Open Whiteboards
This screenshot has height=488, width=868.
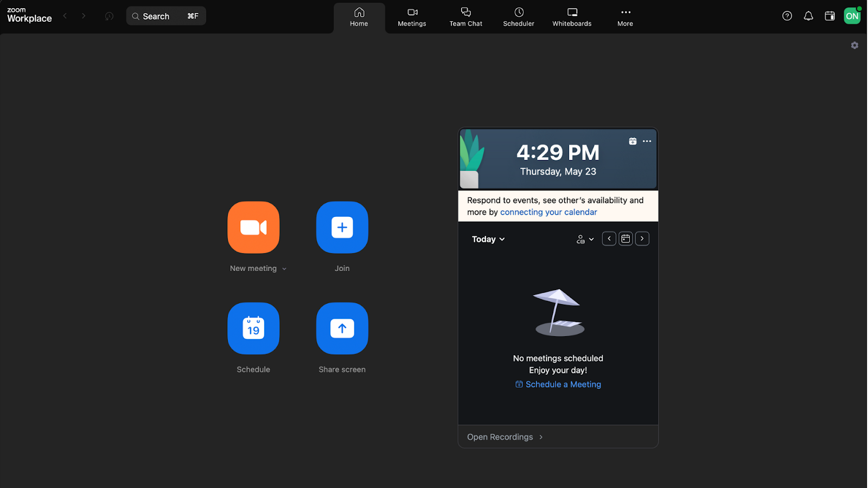click(571, 16)
